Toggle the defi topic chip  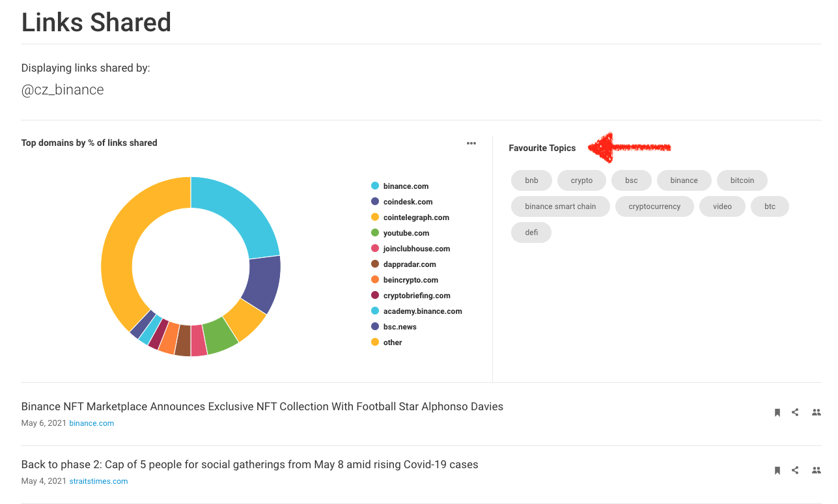[x=531, y=232]
